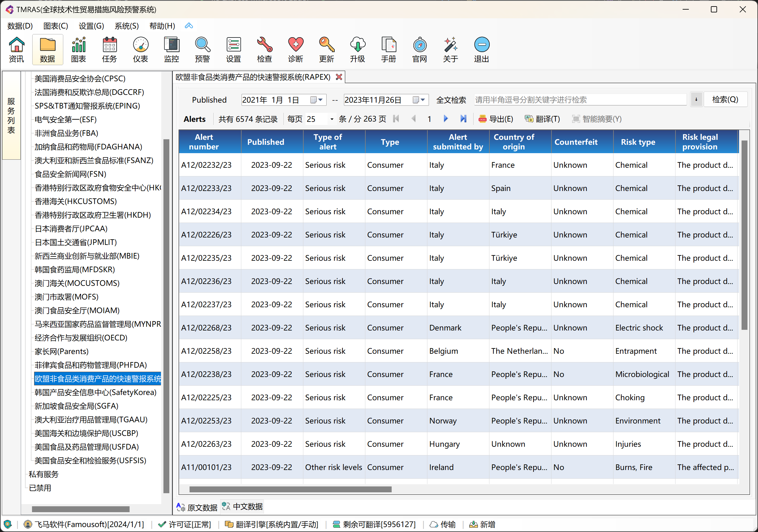Open the 系统(S) menu
This screenshot has height=532, width=758.
tap(127, 26)
